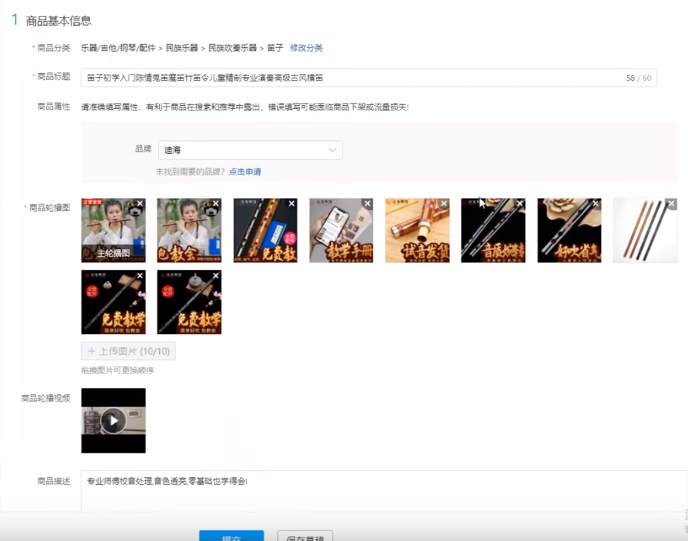
Task: Select the 教学手册 phone thumbnail
Action: [x=341, y=230]
